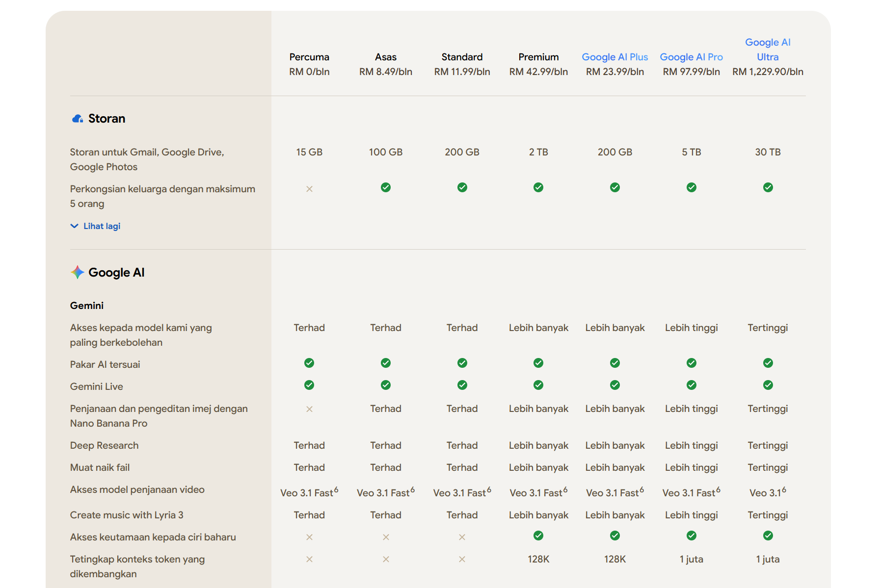The width and height of the screenshot is (881, 588).
Task: Expand Lihat lagi under Storan section
Action: coord(102,226)
